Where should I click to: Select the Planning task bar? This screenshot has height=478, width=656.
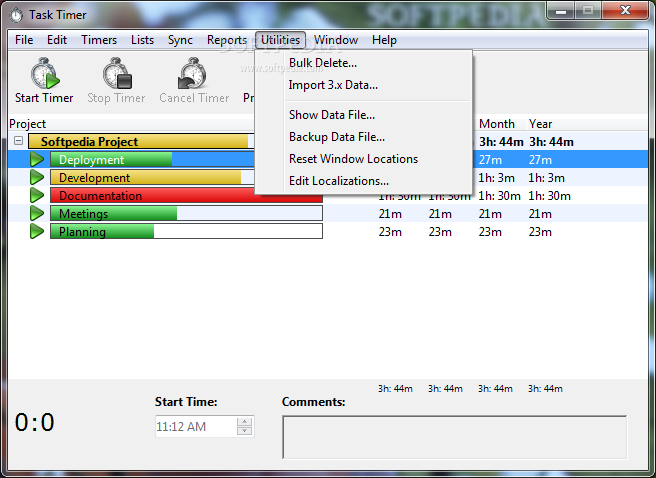point(186,231)
